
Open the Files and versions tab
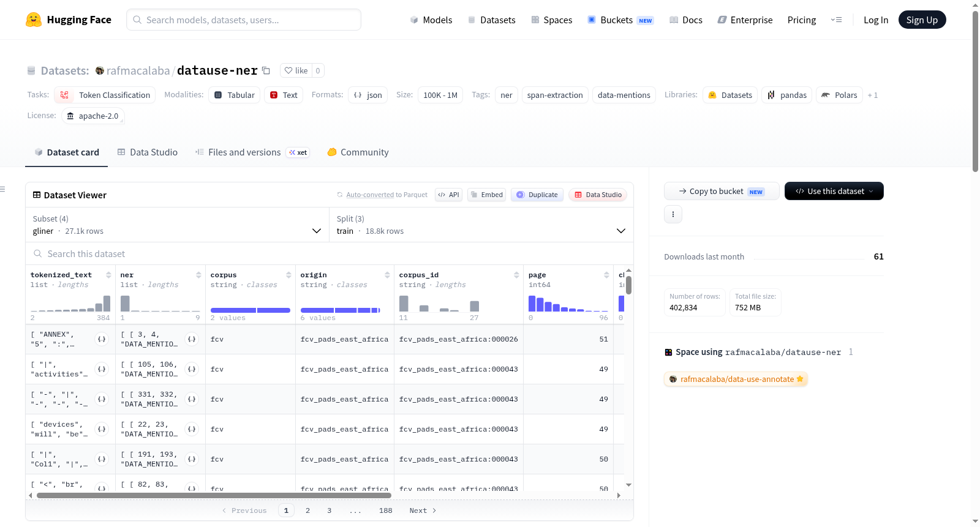(252, 152)
